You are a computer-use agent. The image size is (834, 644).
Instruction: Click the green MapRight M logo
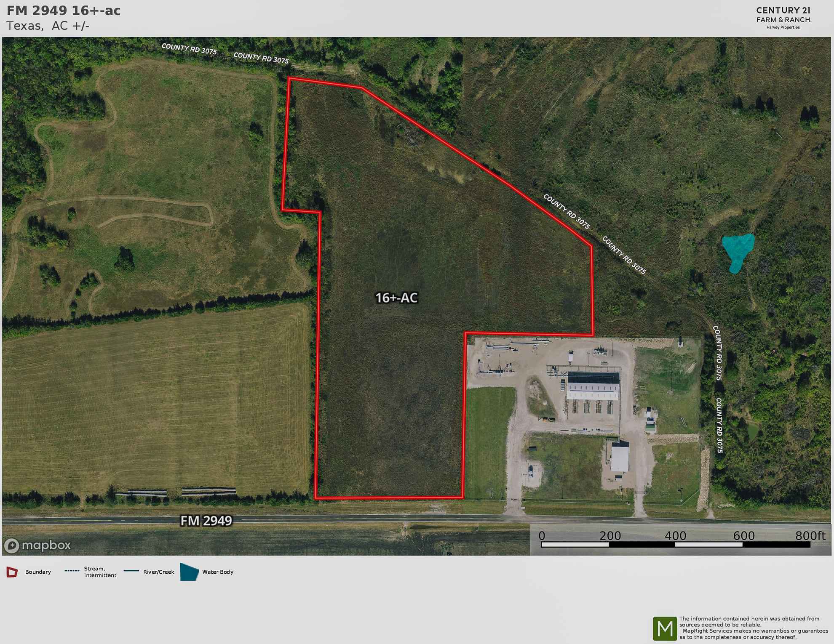tap(665, 628)
